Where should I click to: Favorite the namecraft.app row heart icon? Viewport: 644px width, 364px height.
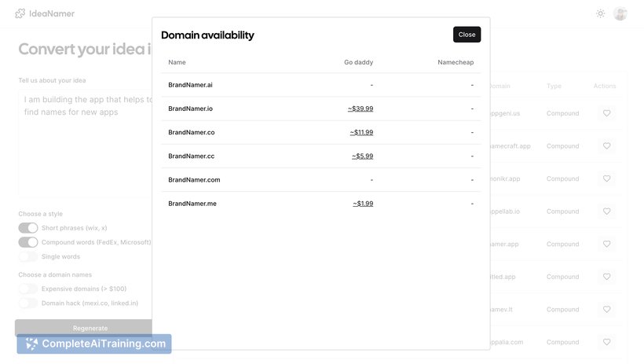pyautogui.click(x=606, y=146)
